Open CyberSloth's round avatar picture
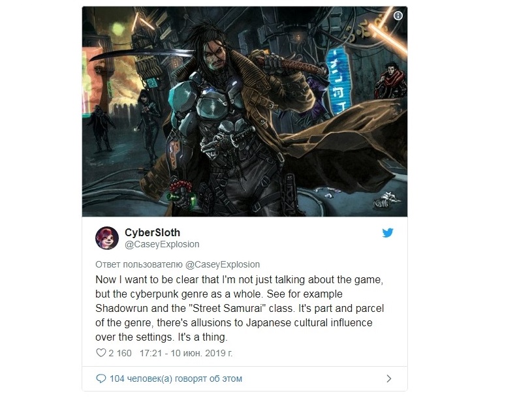The height and width of the screenshot is (400, 532). click(107, 238)
